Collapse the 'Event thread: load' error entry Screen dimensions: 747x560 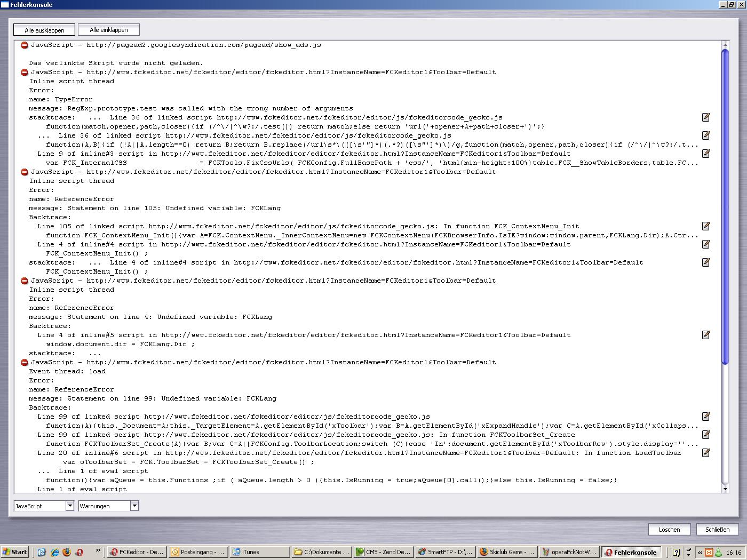pos(24,363)
